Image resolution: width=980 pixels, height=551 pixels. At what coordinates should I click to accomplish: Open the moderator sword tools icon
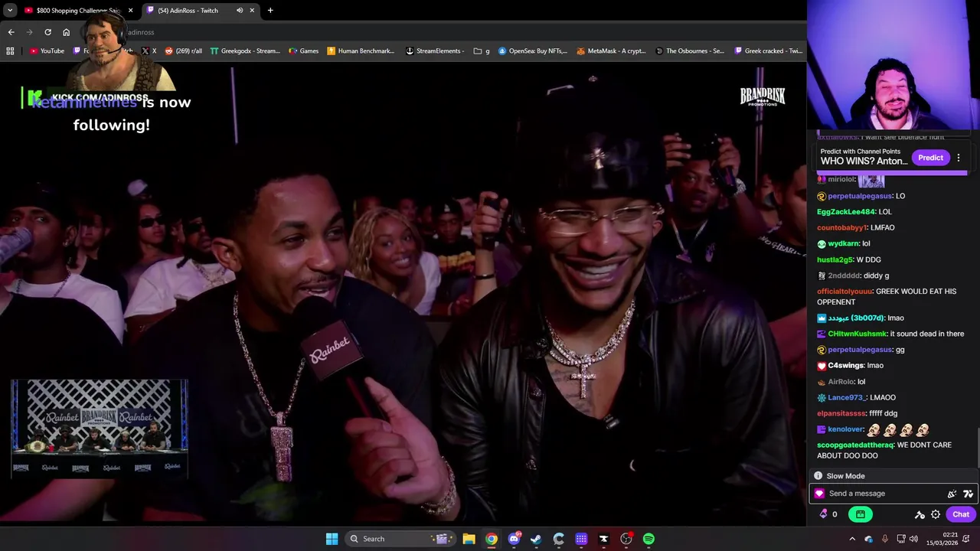[x=920, y=514]
